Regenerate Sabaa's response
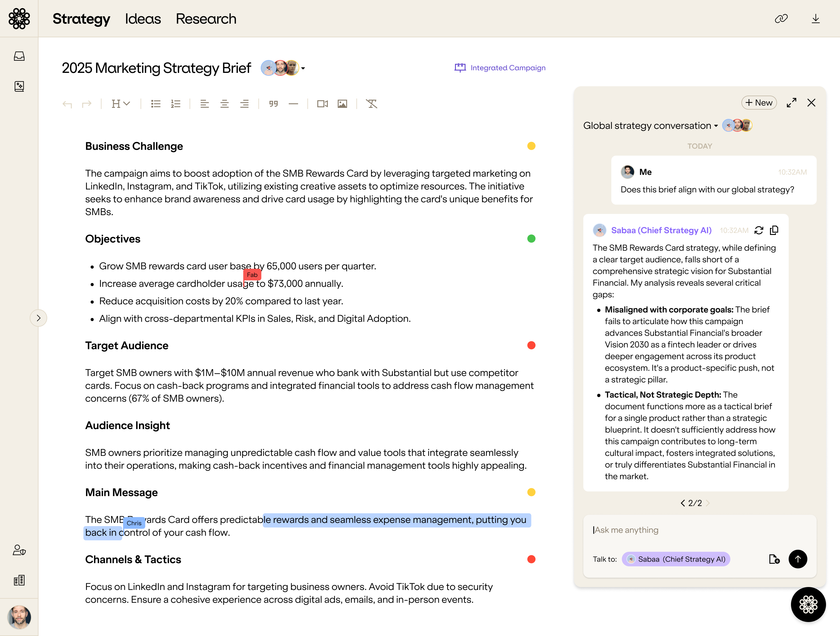 click(x=759, y=230)
